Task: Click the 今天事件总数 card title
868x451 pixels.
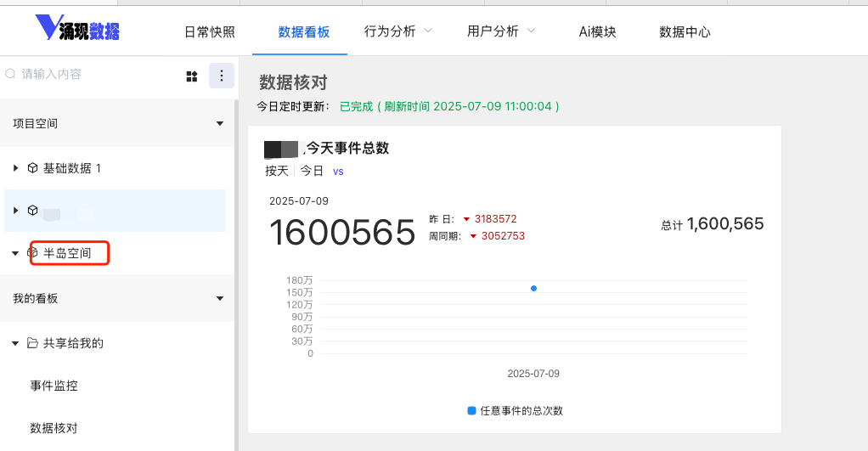Action: tap(347, 149)
